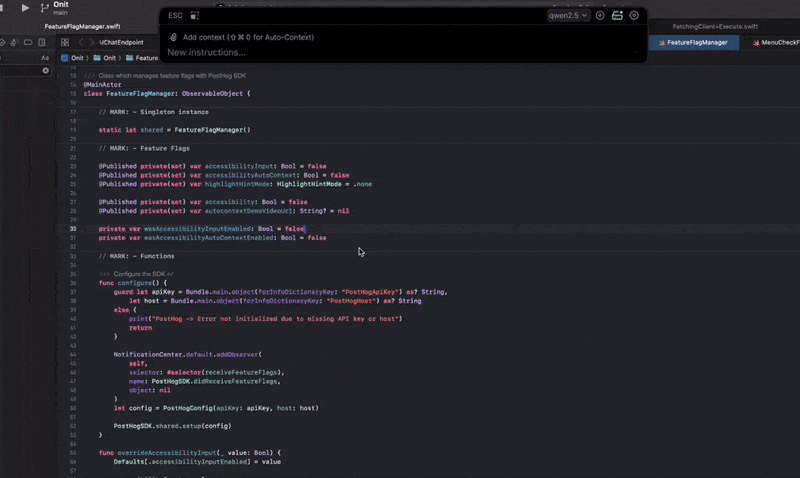The width and height of the screenshot is (800, 478).
Task: Click the wasAccessibilityInputEnabled variable name
Action: (197, 229)
